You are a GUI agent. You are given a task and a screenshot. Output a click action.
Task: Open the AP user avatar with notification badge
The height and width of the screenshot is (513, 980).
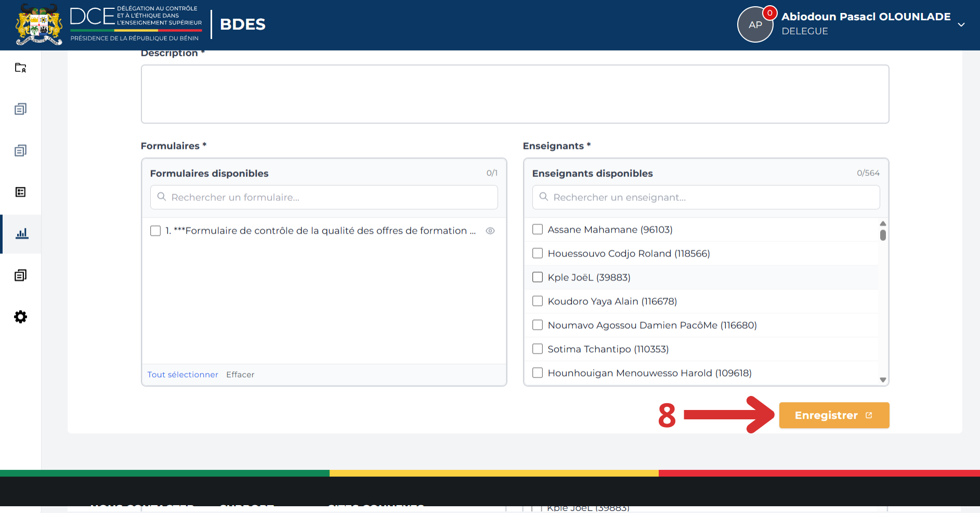coord(755,24)
